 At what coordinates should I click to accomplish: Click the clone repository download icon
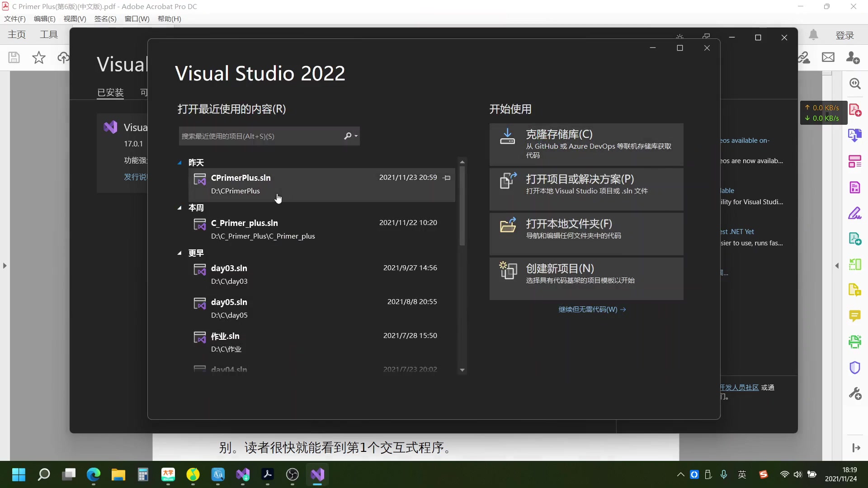click(507, 136)
